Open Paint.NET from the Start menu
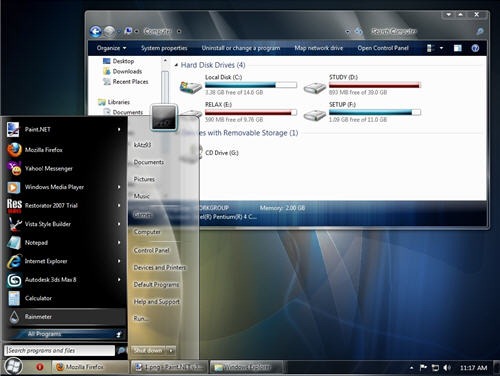The image size is (500, 376). pyautogui.click(x=63, y=129)
